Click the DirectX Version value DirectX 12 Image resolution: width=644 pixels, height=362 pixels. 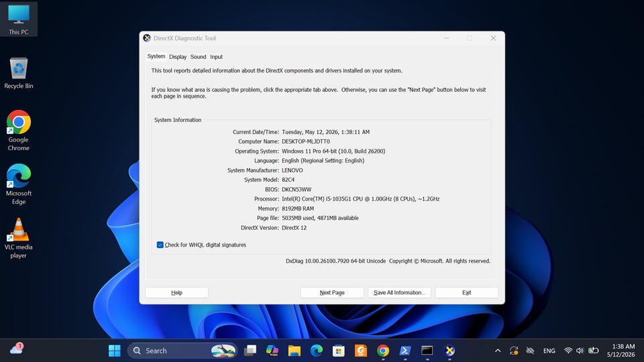[x=294, y=228]
